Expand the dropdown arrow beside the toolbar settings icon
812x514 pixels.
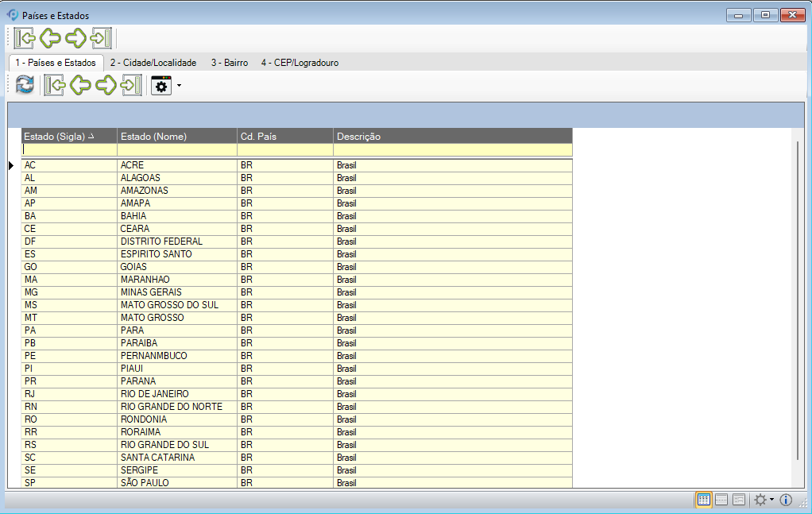pos(179,86)
